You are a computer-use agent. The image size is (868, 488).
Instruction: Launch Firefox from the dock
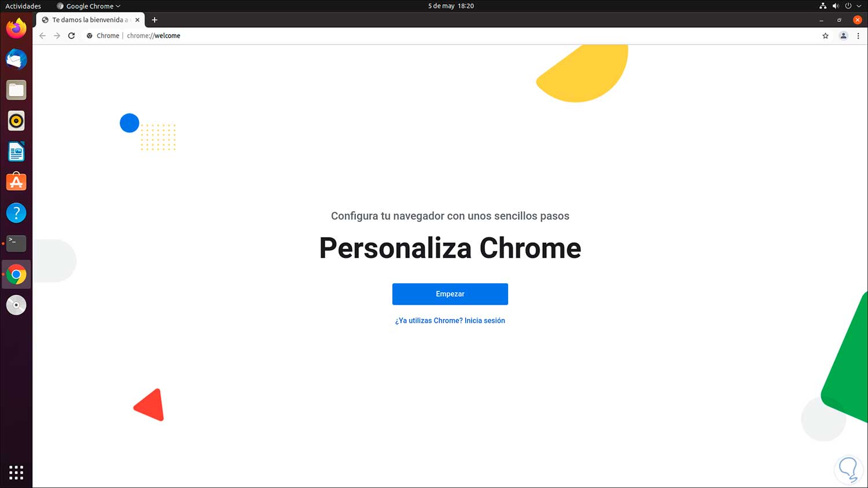click(x=16, y=28)
